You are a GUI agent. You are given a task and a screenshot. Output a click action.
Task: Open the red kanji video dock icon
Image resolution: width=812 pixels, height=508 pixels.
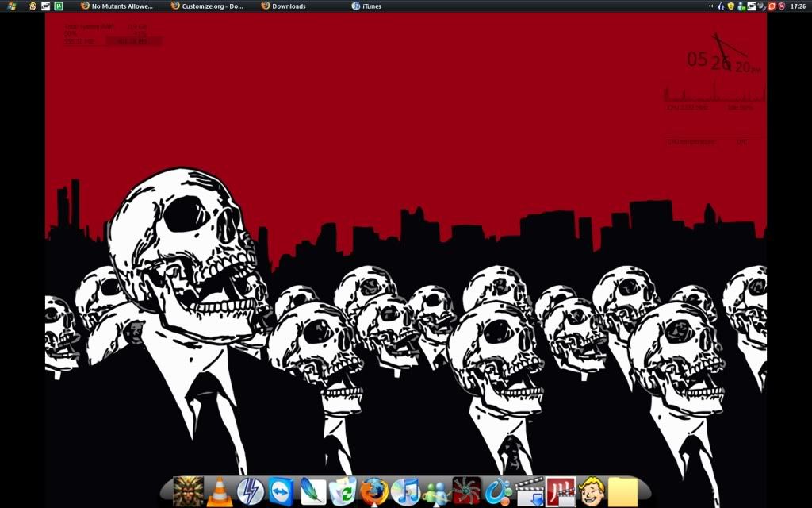(561, 491)
